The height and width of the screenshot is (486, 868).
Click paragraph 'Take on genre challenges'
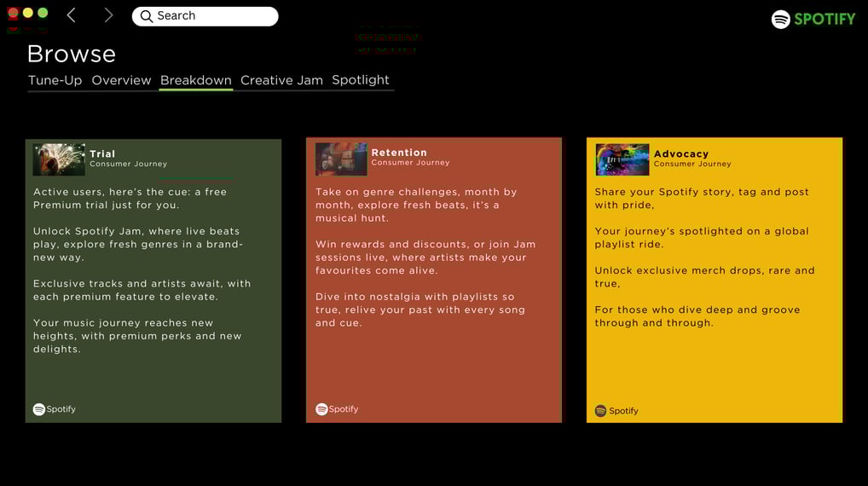point(416,205)
